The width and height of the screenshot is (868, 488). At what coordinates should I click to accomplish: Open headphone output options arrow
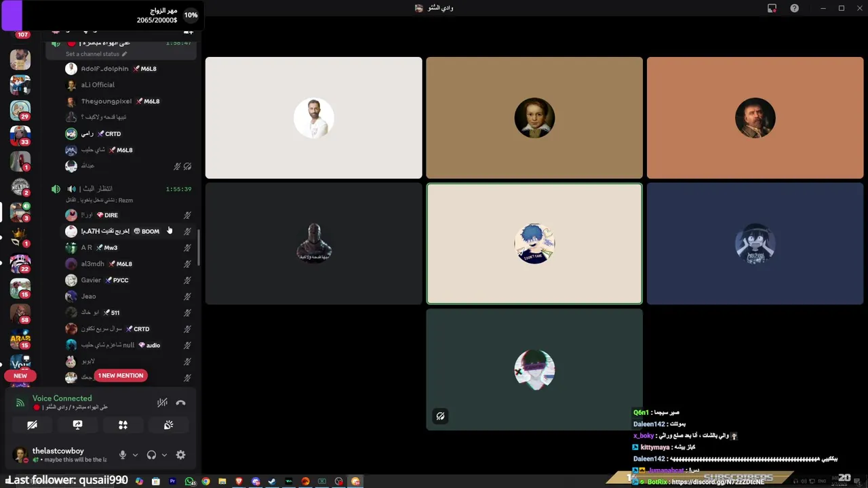(164, 455)
